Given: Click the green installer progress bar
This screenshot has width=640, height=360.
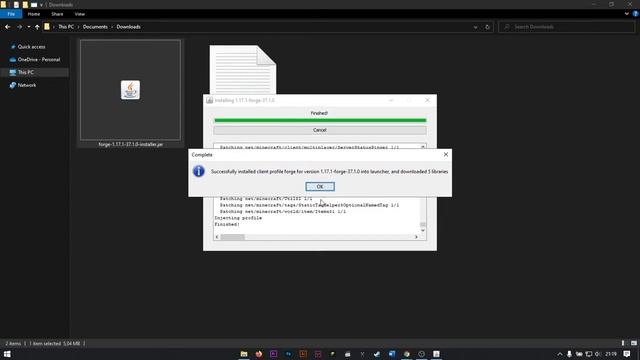Looking at the screenshot, I should tap(320, 120).
